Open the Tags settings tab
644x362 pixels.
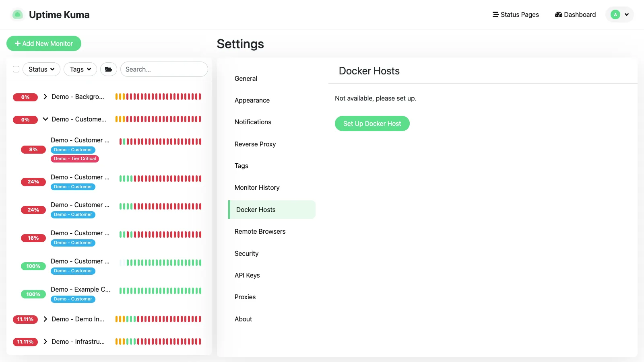(272, 166)
